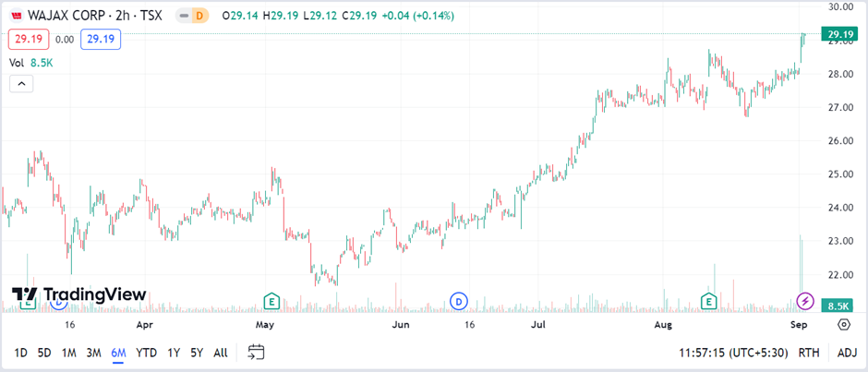Click the earnings E marker near May

(271, 302)
